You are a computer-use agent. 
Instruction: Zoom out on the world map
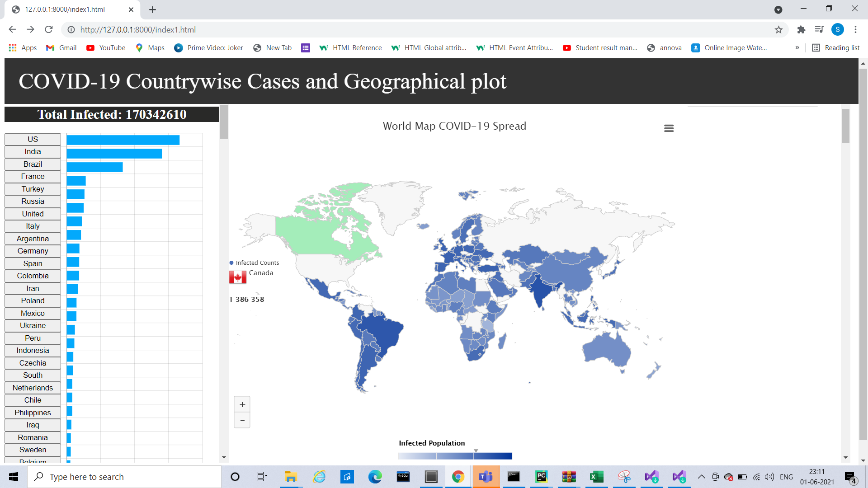coord(242,420)
